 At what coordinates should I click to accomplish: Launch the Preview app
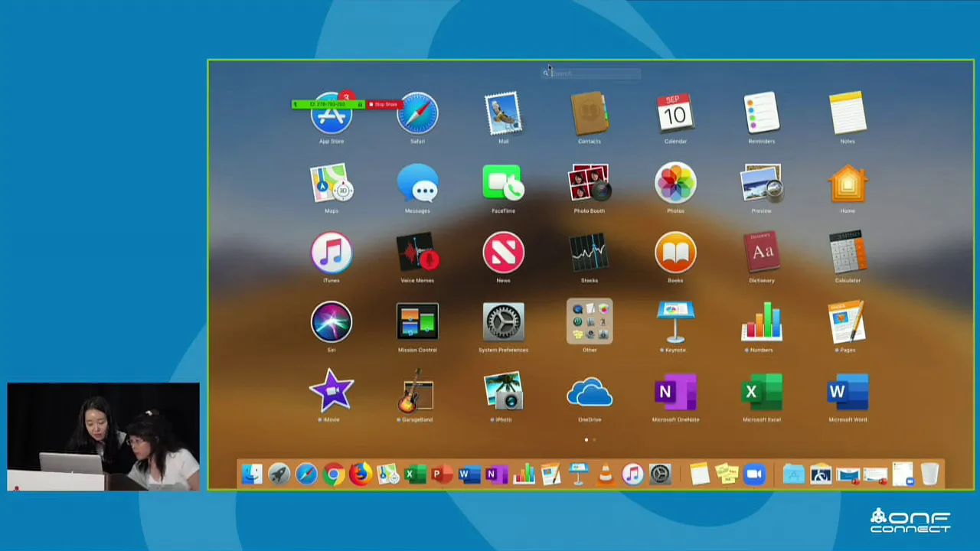(x=761, y=184)
